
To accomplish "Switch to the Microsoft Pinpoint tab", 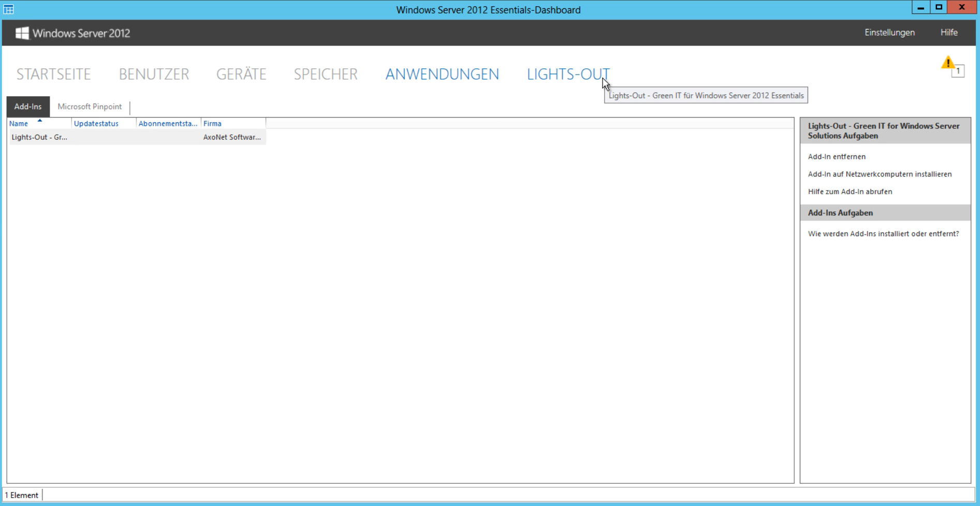I will point(90,107).
